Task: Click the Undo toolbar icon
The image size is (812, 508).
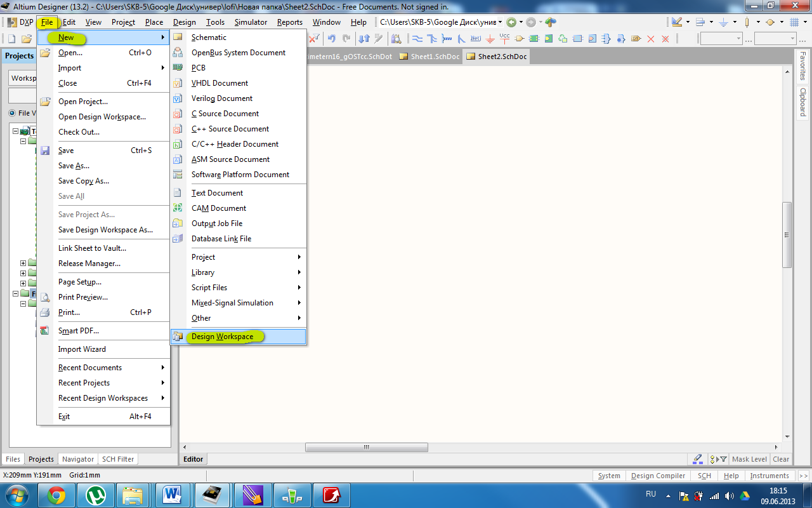Action: coord(331,39)
